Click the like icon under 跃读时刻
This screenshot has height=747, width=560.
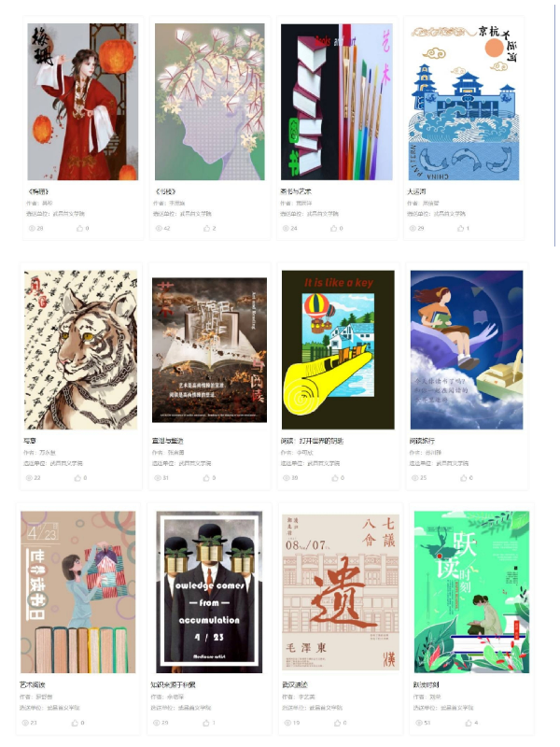point(469,723)
